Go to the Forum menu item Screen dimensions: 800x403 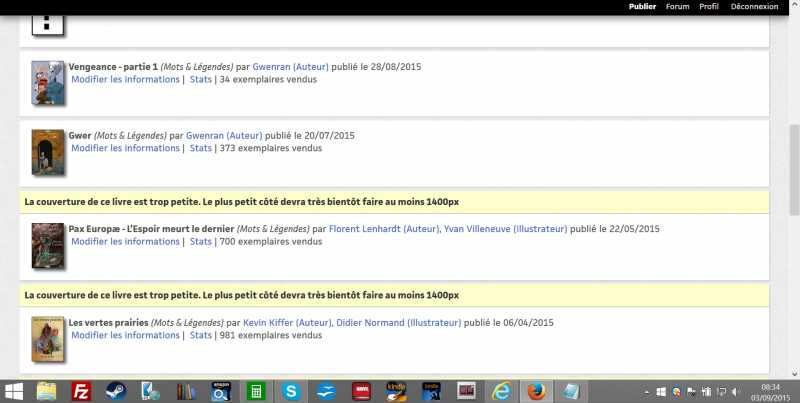coord(677,6)
